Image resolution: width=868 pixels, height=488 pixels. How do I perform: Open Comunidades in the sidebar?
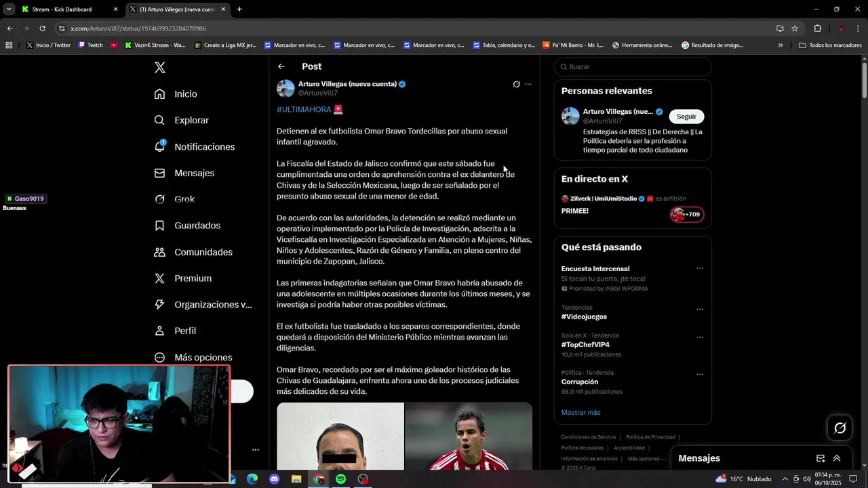(x=193, y=252)
